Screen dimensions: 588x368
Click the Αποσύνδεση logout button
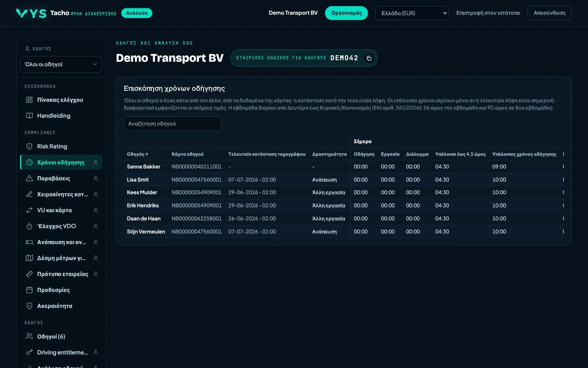pos(549,13)
